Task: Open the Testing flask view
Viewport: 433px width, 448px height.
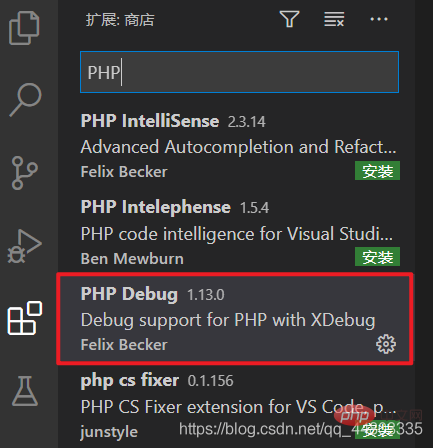Action: 25,391
